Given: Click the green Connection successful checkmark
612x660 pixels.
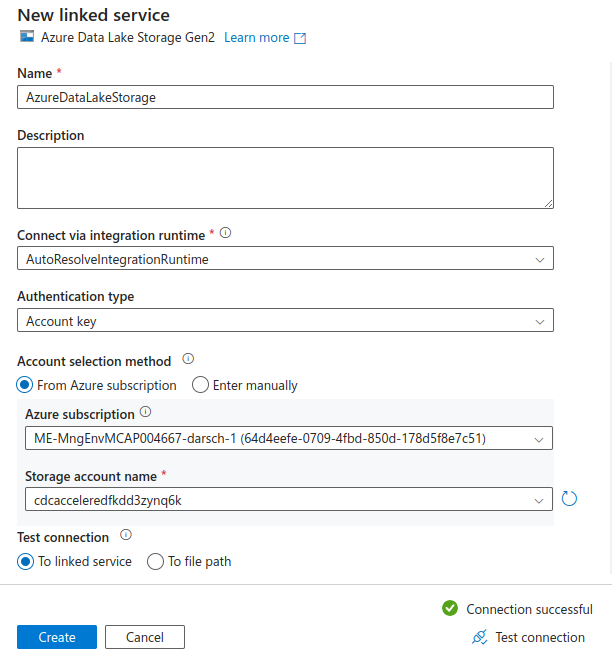Looking at the screenshot, I should 450,608.
